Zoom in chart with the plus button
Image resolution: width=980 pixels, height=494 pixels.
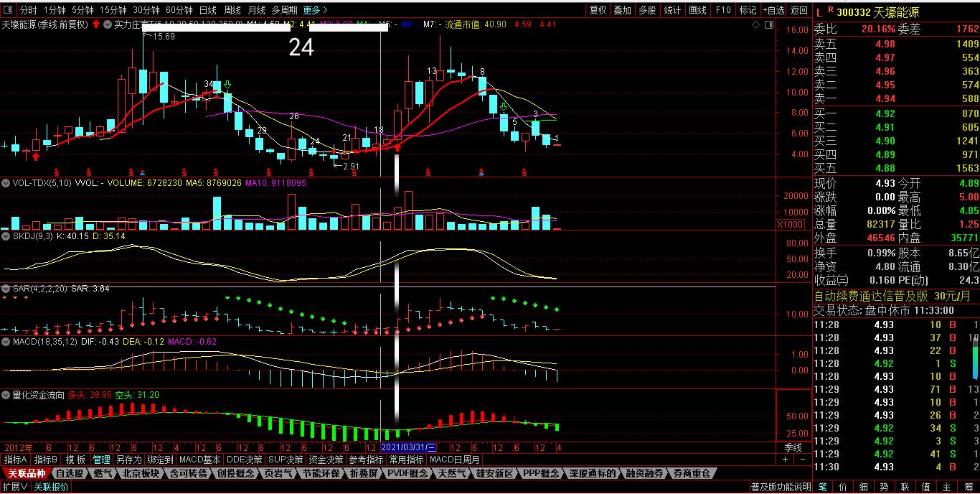point(785,460)
